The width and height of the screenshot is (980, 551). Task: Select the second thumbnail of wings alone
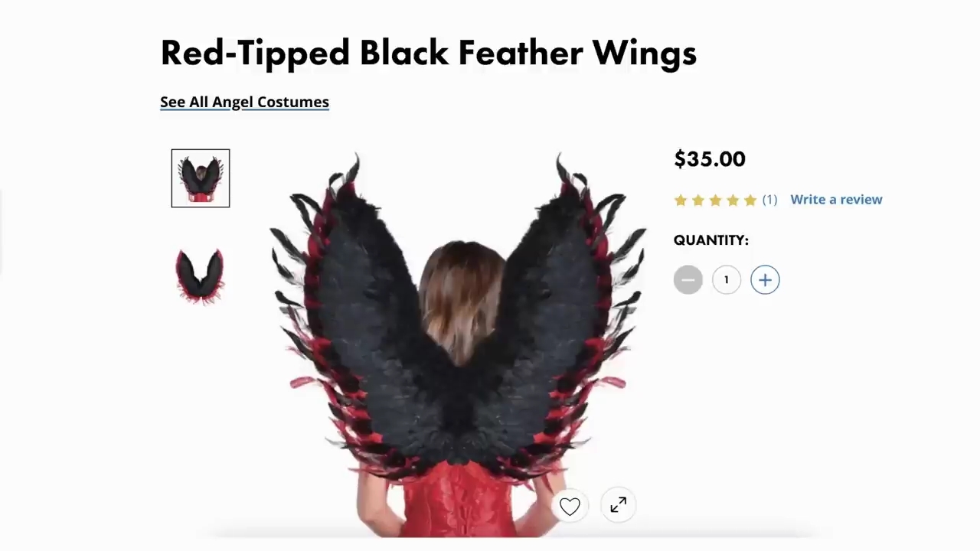(x=200, y=275)
